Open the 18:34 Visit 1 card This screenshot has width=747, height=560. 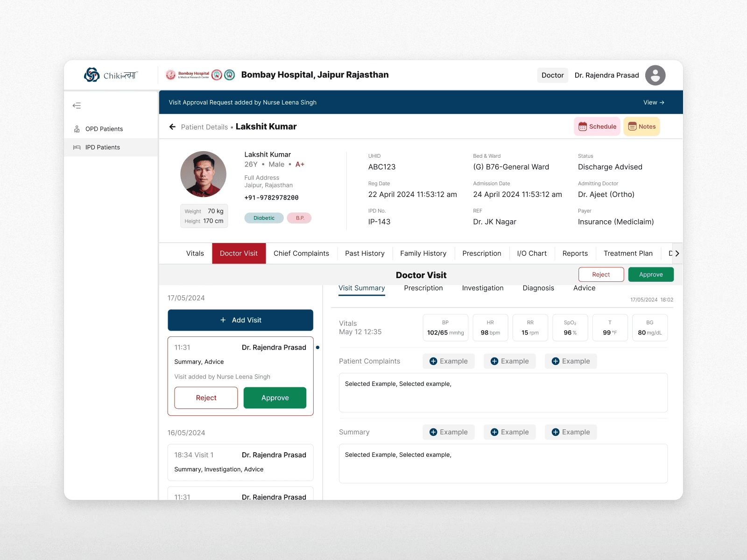240,462
